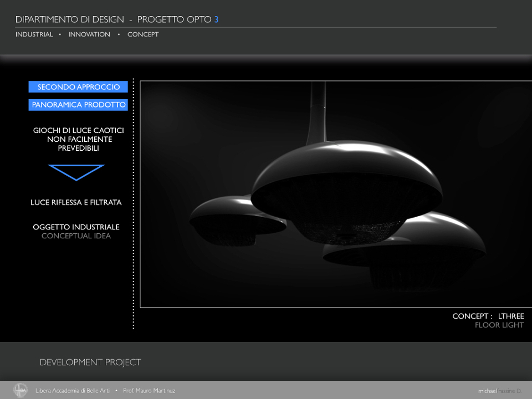Click the DIPARTIMENTO DI DESIGN title
The height and width of the screenshot is (399, 532).
(x=70, y=19)
